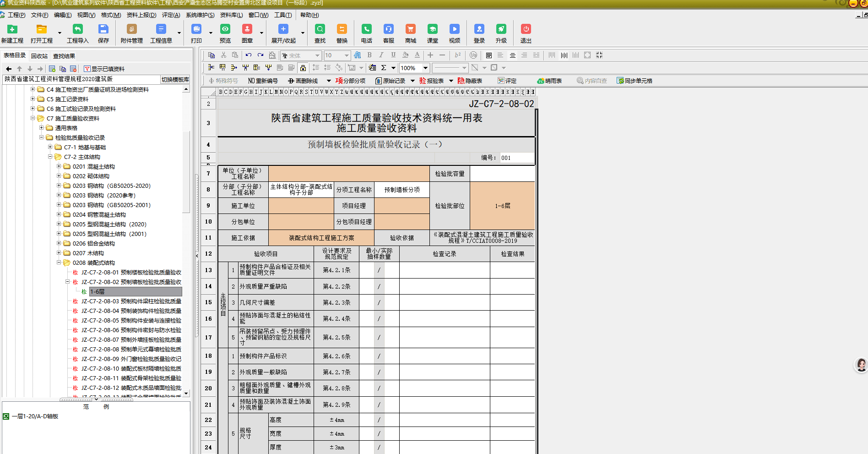Expand C7-1 地基与基础 node
Image resolution: width=868 pixels, height=454 pixels.
tap(50, 147)
